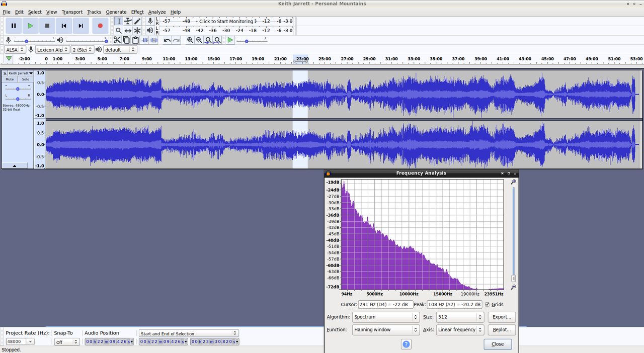Open the Edit menu
Image resolution: width=644 pixels, height=353 pixels.
[19, 12]
